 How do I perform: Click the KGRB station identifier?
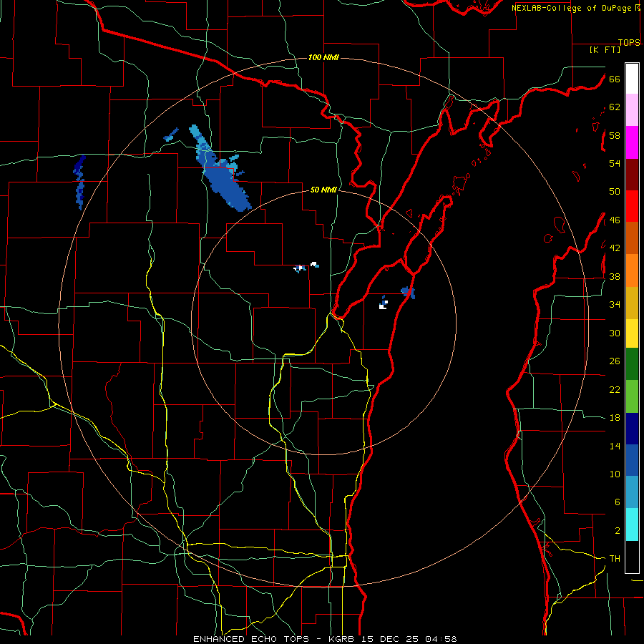(x=343, y=639)
